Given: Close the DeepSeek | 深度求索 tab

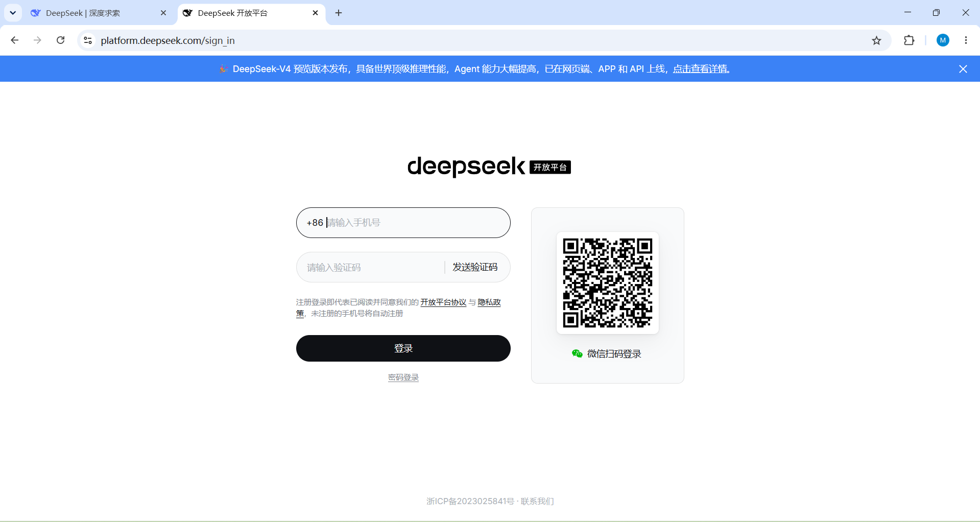Looking at the screenshot, I should (163, 13).
